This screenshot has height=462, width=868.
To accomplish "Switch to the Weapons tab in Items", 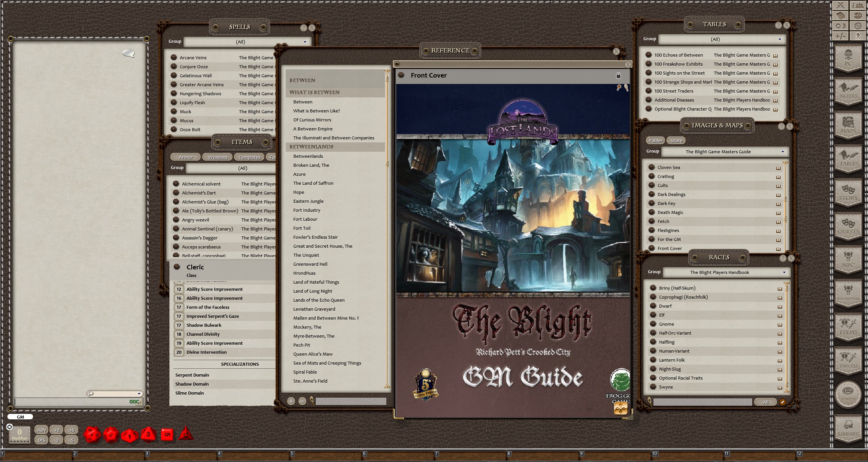I will 217,157.
